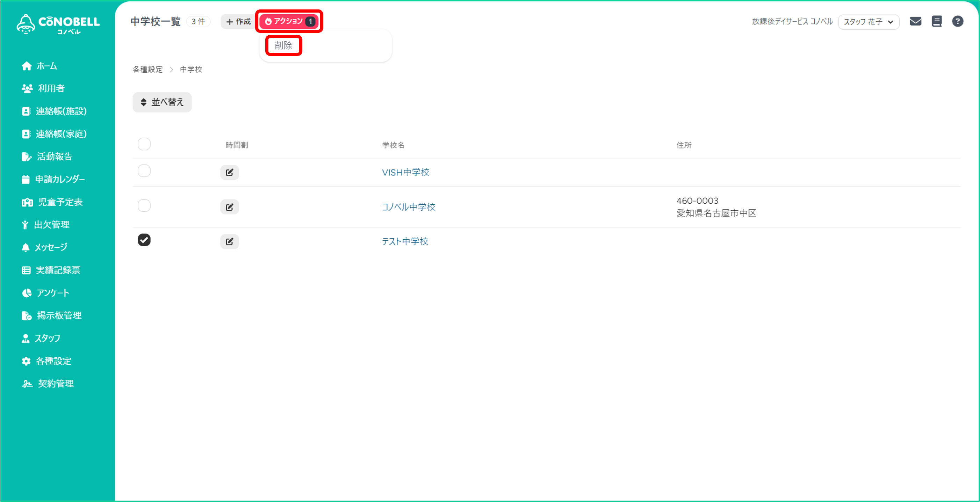
Task: Click the 時間割 column header
Action: coord(237,145)
